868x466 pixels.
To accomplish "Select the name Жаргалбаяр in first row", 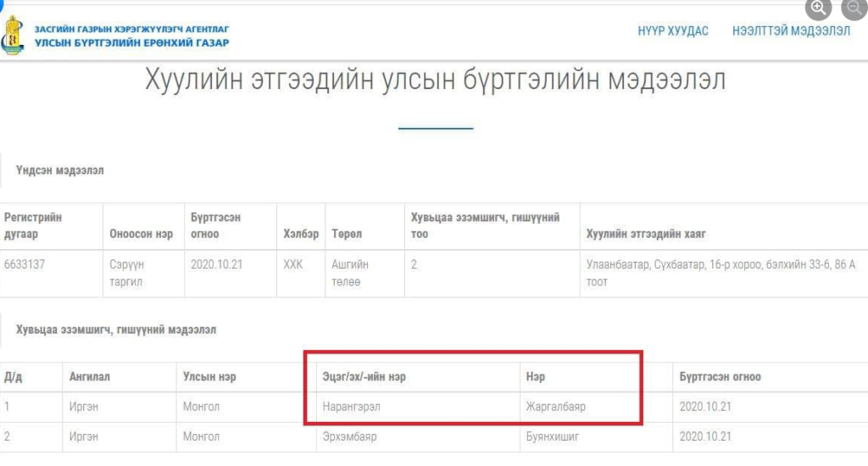I will click(x=555, y=407).
